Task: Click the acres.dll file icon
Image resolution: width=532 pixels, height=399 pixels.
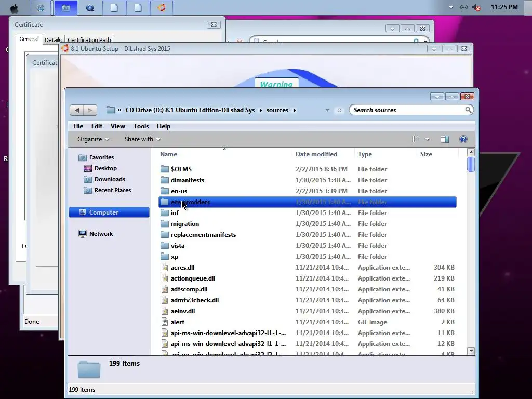Action: coord(165,268)
